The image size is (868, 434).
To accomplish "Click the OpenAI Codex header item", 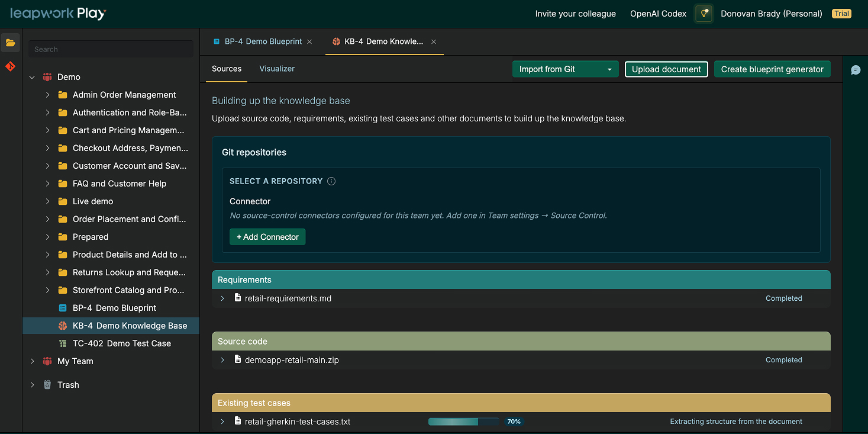I will (658, 14).
